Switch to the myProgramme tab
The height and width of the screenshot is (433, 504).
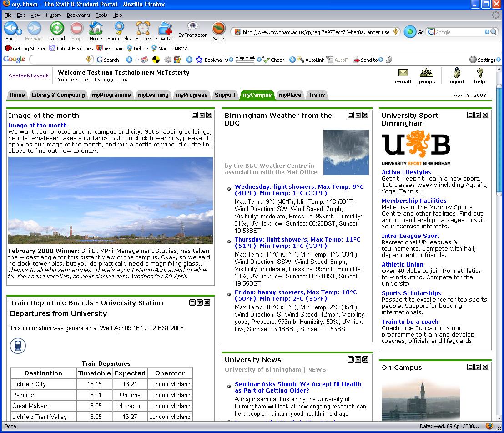(x=111, y=95)
